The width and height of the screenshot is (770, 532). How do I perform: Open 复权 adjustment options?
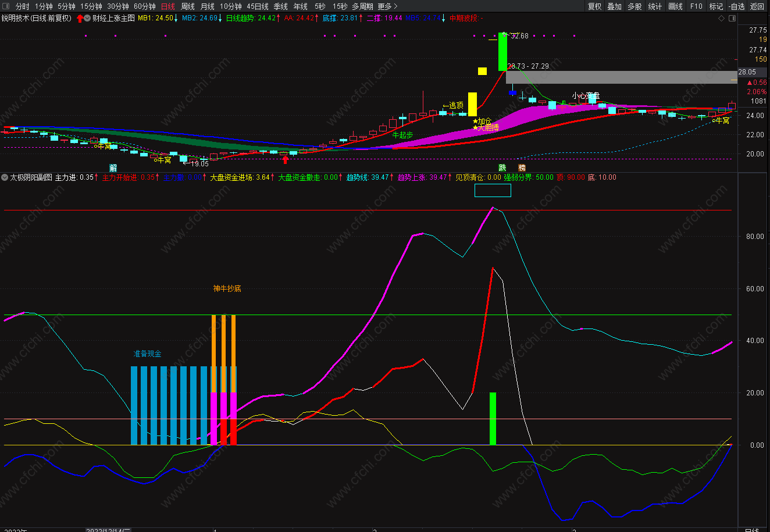tap(595, 6)
